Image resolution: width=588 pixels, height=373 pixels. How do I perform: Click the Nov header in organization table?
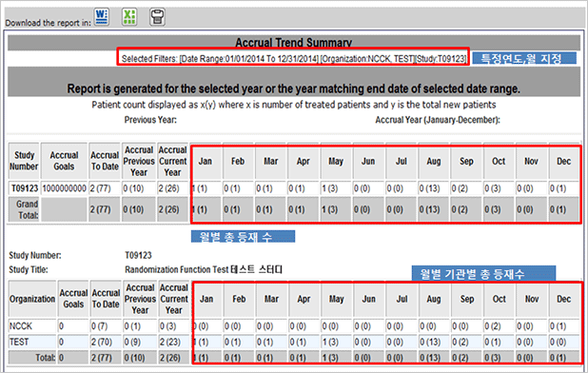[x=531, y=299]
